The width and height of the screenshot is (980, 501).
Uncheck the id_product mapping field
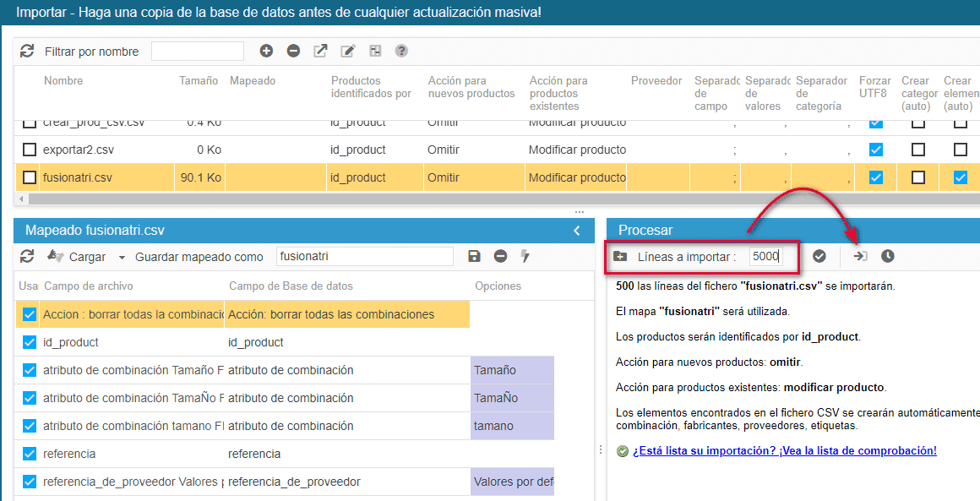[30, 342]
